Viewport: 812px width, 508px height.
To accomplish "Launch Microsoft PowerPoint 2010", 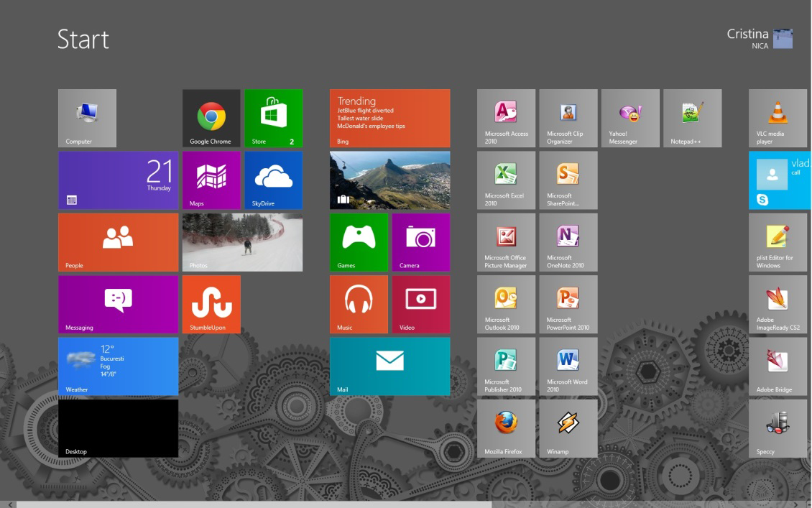I will coord(568,305).
